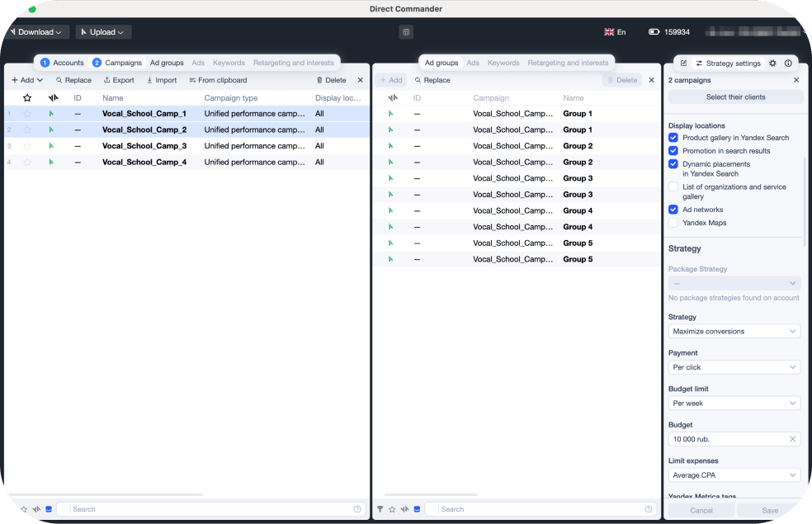The width and height of the screenshot is (812, 524).
Task: Open the gear settings icon in right panel
Action: tap(772, 64)
